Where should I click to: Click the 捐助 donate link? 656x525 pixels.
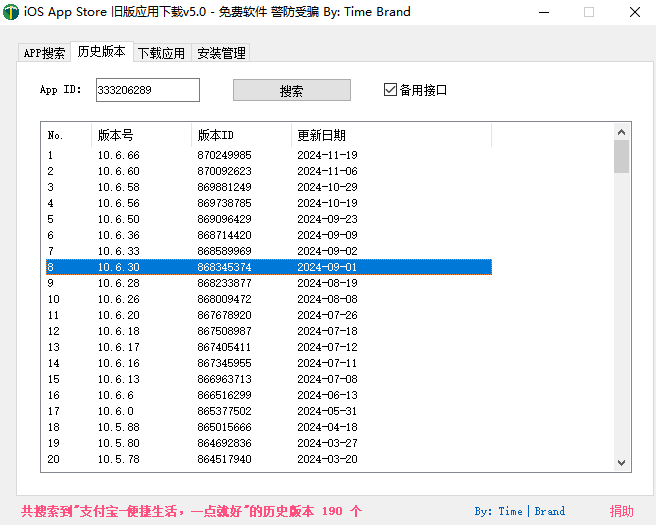coord(621,511)
